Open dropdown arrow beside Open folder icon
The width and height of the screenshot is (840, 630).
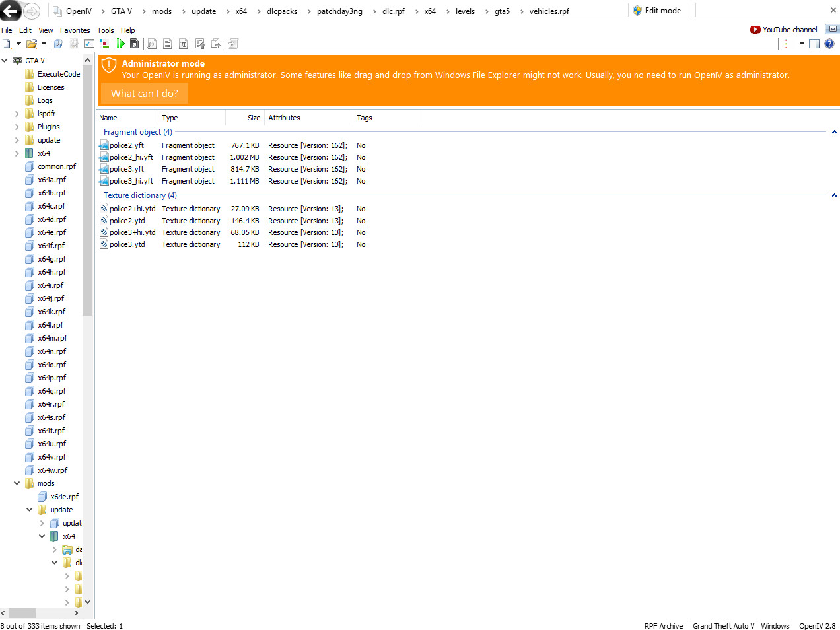pos(44,44)
